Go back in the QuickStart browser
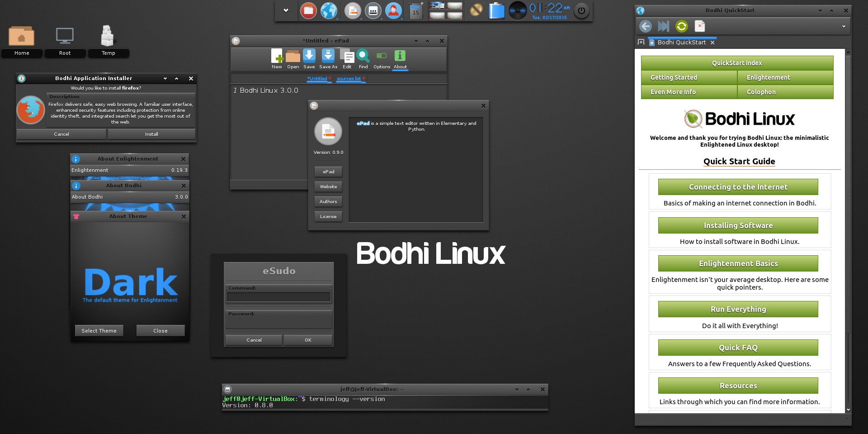This screenshot has width=868, height=434. click(x=646, y=26)
